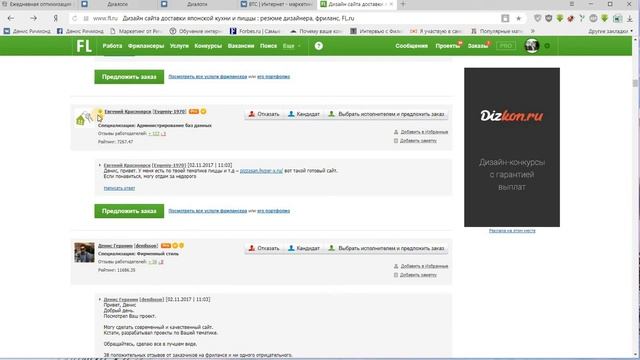Viewport: 640px width, 360px height.
Task: Reload the page with the refresh icon
Action: click(x=74, y=18)
